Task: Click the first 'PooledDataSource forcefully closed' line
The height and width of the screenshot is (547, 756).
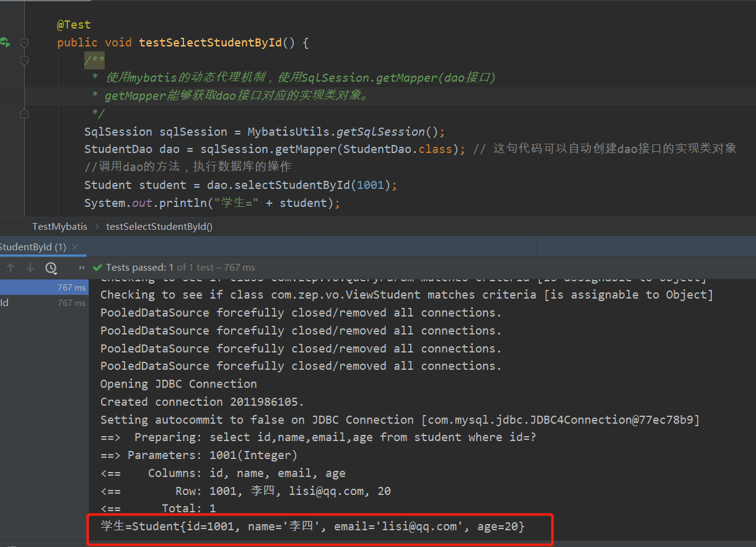Action: coord(301,313)
